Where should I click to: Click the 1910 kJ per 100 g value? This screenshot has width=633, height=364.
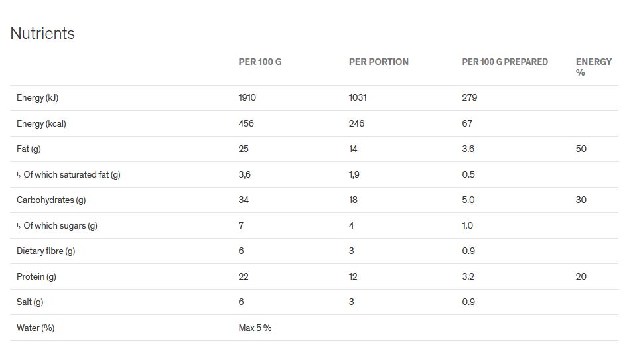coord(247,98)
